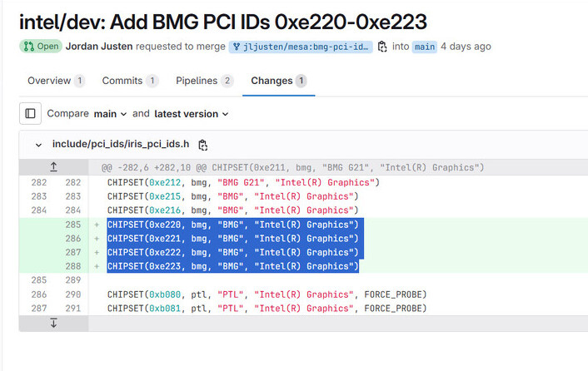
Task: Open the Compare main branch dropdown
Action: click(111, 114)
